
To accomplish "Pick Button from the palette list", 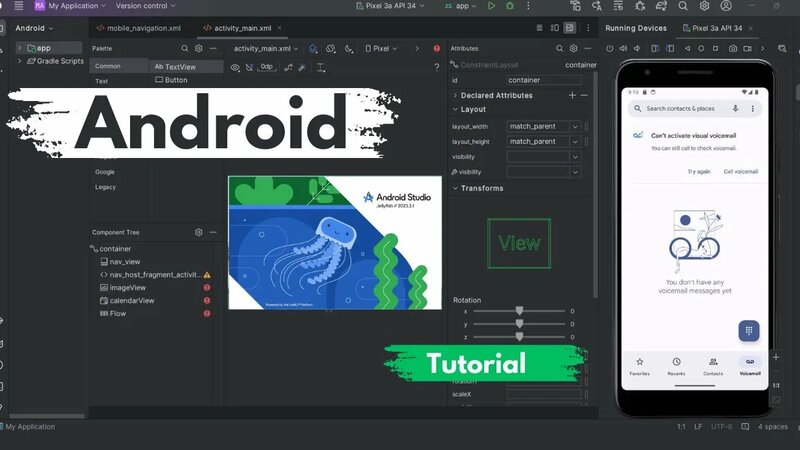I will point(171,80).
